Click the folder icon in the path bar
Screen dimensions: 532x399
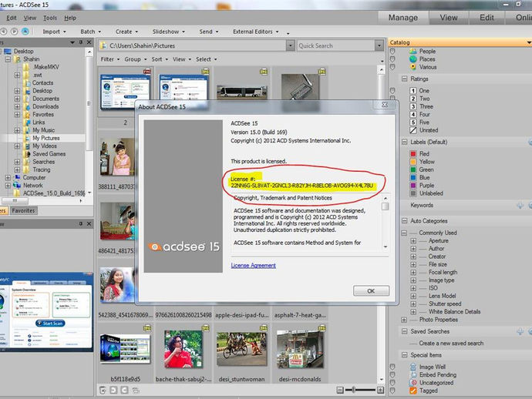(x=103, y=45)
